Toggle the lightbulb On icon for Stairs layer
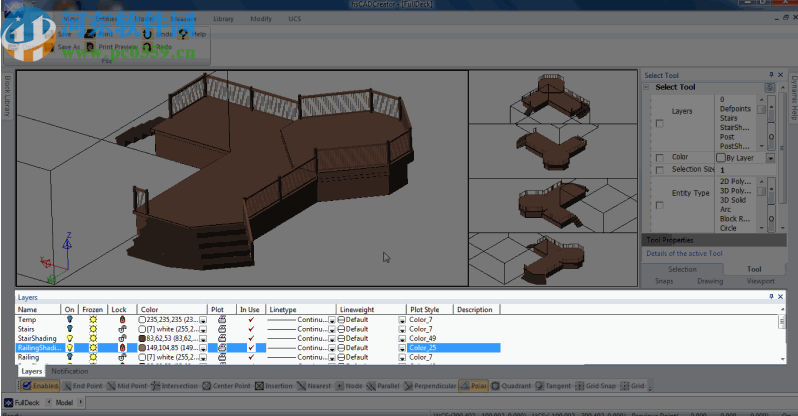798x416 pixels. pos(70,328)
